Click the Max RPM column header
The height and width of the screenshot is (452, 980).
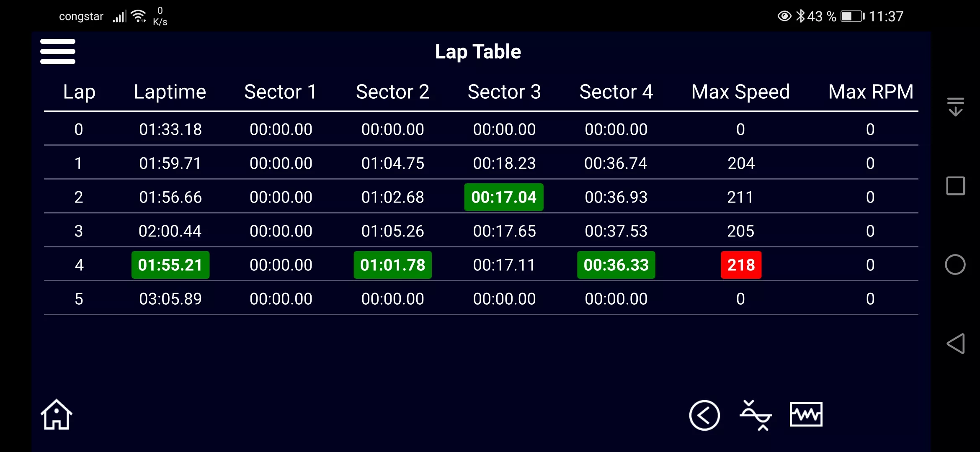[871, 92]
